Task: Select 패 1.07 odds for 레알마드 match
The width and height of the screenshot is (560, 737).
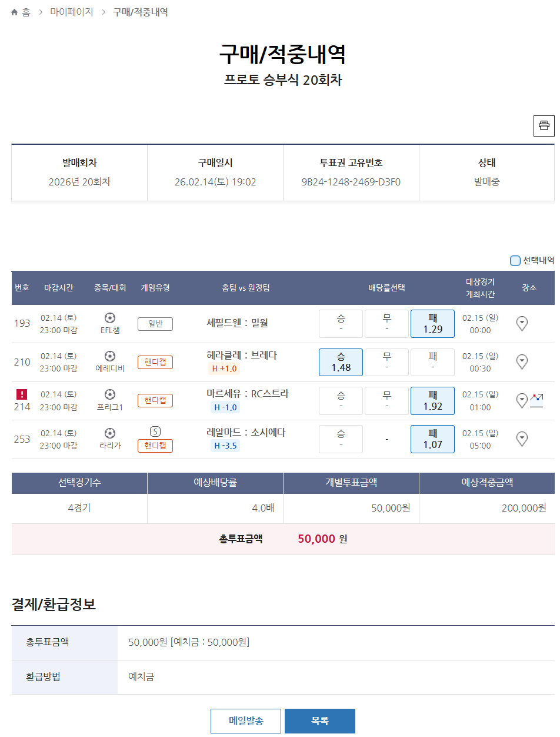Action: coord(432,439)
